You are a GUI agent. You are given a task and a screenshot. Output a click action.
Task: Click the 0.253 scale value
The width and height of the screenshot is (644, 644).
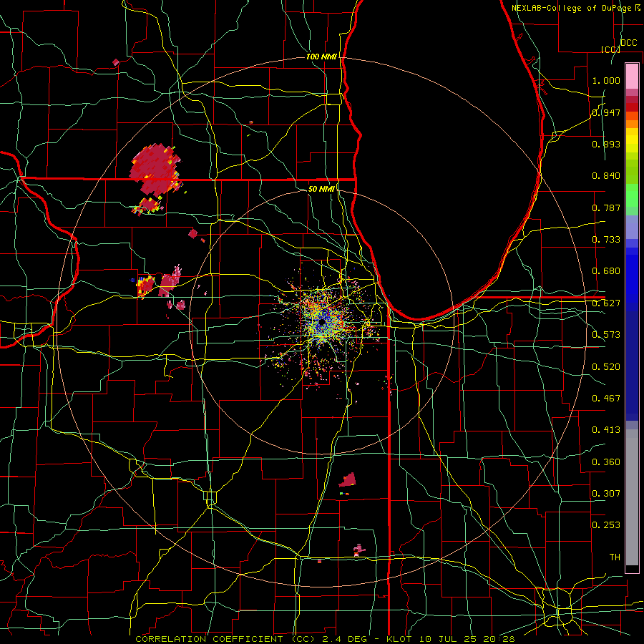click(x=606, y=525)
